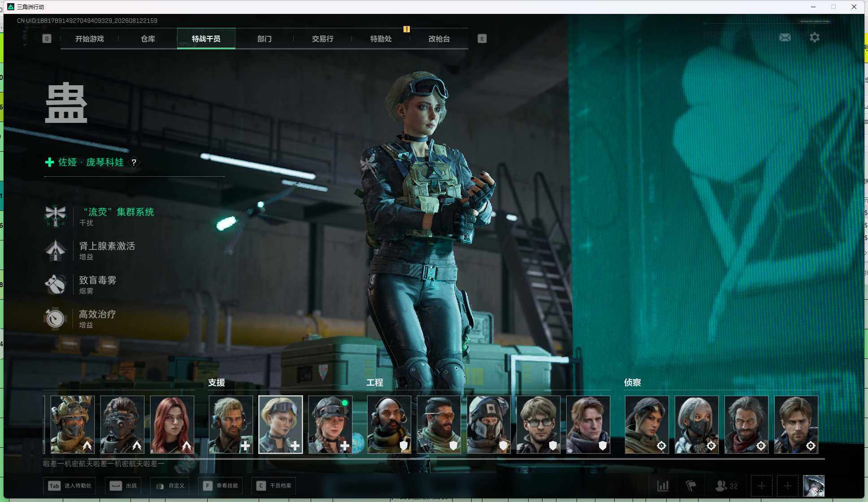Click the operator list horizontal scrollbar
Screen dimensions: 868x502
coord(434,458)
